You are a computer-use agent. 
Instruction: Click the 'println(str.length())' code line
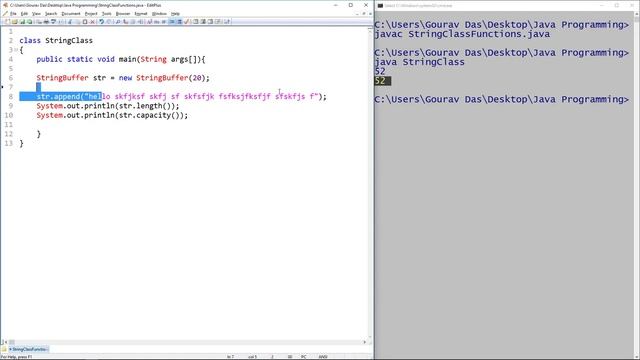pyautogui.click(x=108, y=106)
